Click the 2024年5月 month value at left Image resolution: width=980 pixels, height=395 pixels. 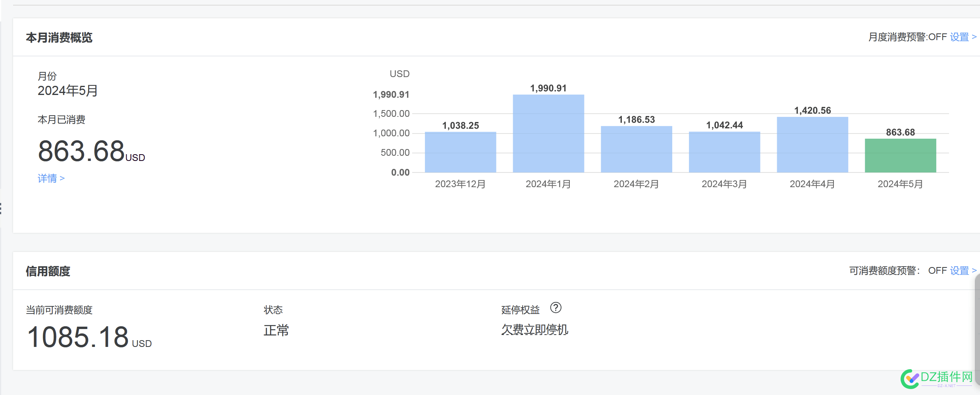coord(68,91)
